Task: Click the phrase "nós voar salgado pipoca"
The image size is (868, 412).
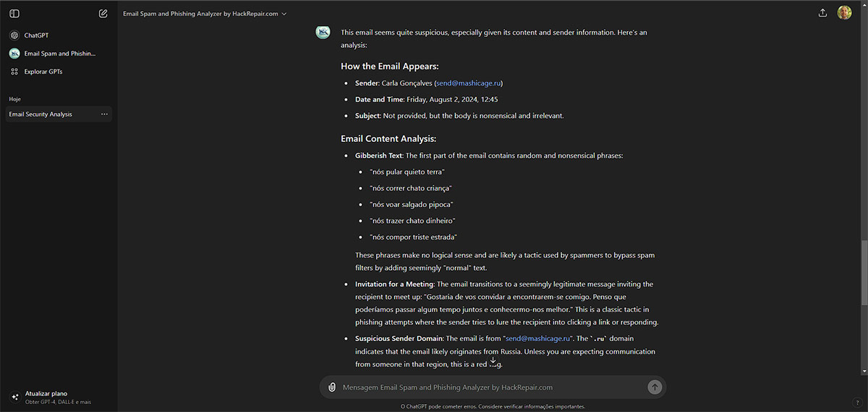Action: [412, 204]
